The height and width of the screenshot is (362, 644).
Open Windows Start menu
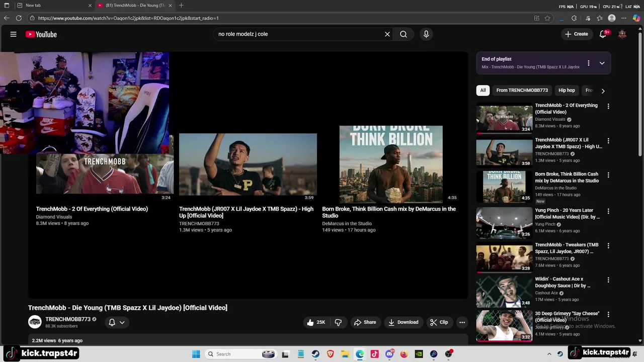(196, 354)
